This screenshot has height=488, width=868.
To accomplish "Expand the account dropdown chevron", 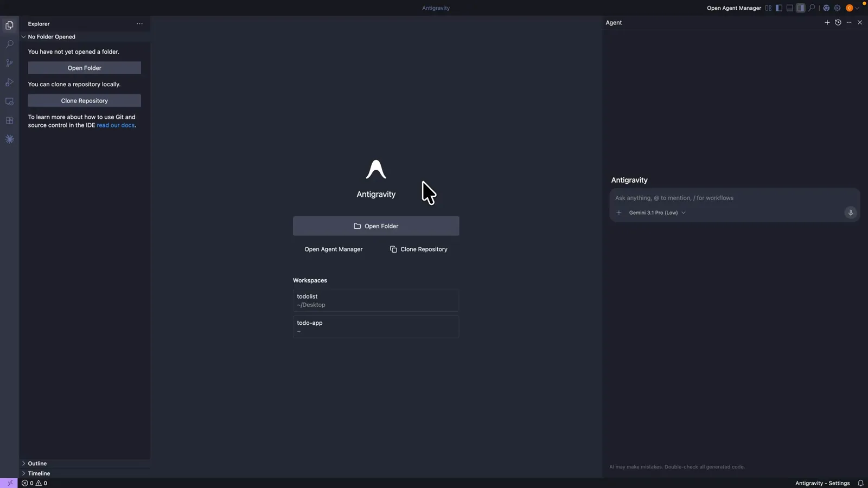I will tap(857, 8).
